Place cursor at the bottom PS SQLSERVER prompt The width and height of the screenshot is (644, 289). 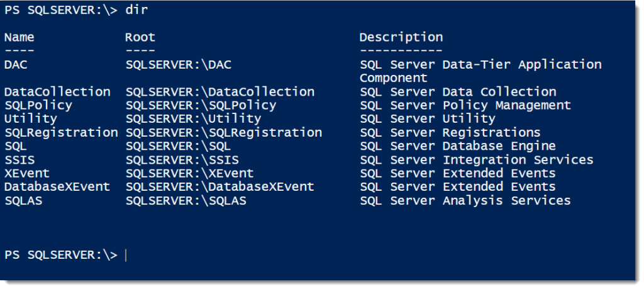pos(126,255)
